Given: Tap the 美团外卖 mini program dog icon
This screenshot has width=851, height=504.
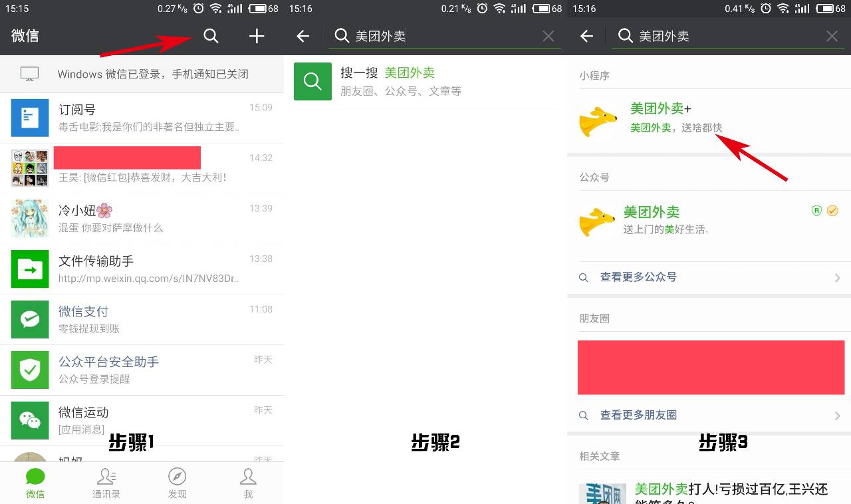Looking at the screenshot, I should coord(597,121).
